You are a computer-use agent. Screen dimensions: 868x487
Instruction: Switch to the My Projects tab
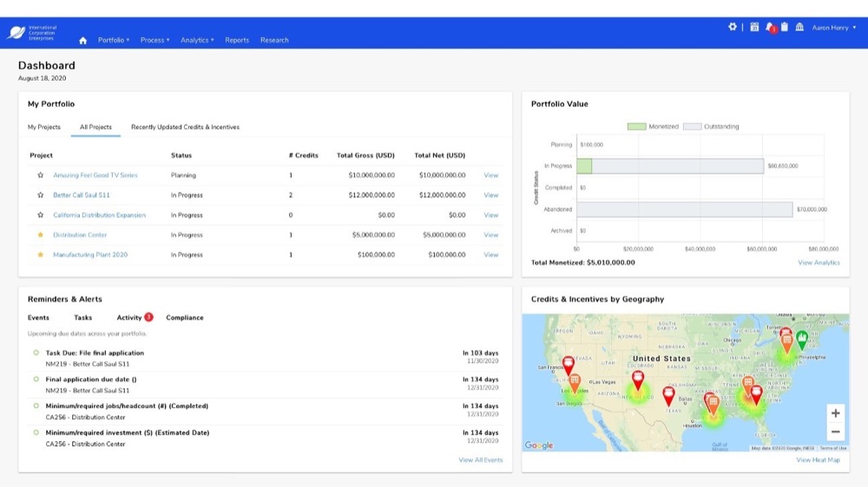tap(44, 127)
